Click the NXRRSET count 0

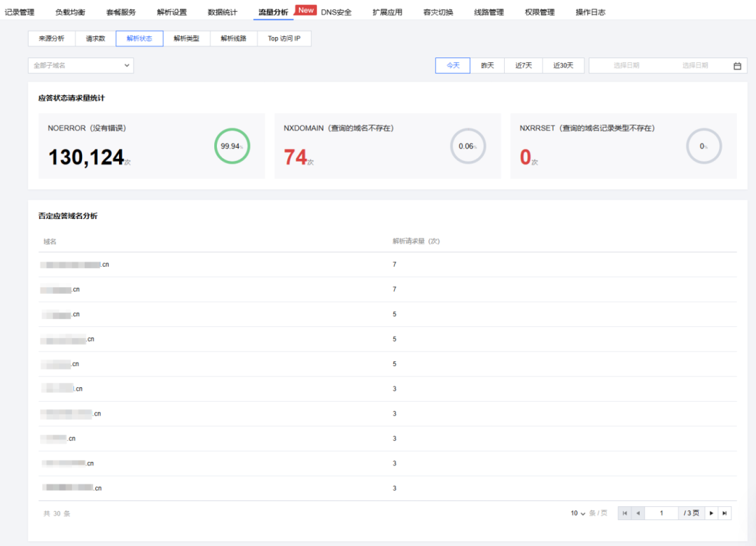click(x=525, y=157)
